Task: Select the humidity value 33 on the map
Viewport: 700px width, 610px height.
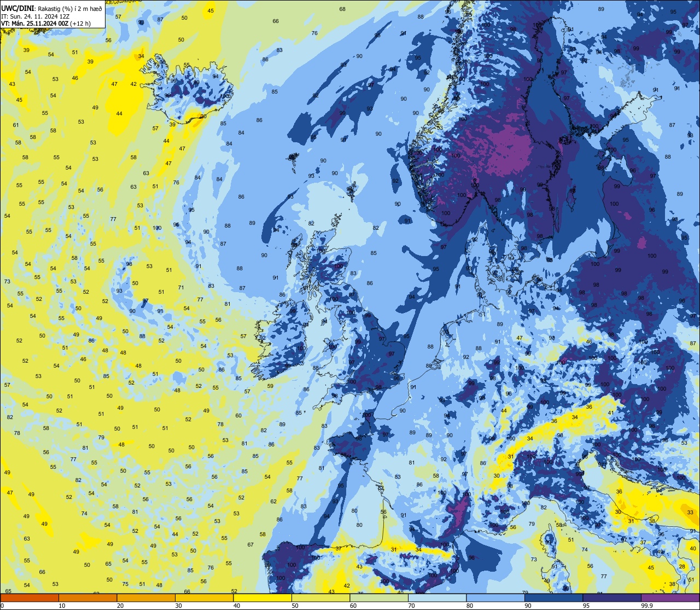Action: (x=690, y=513)
